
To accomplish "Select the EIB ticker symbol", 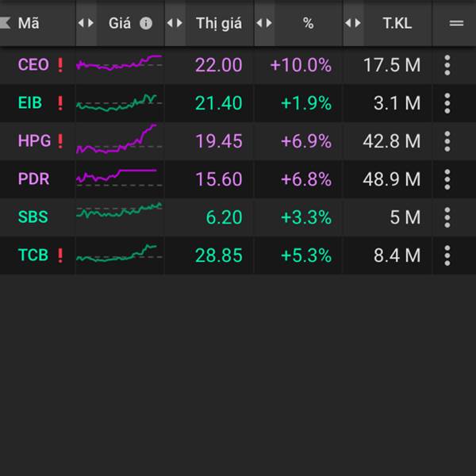I will (30, 102).
